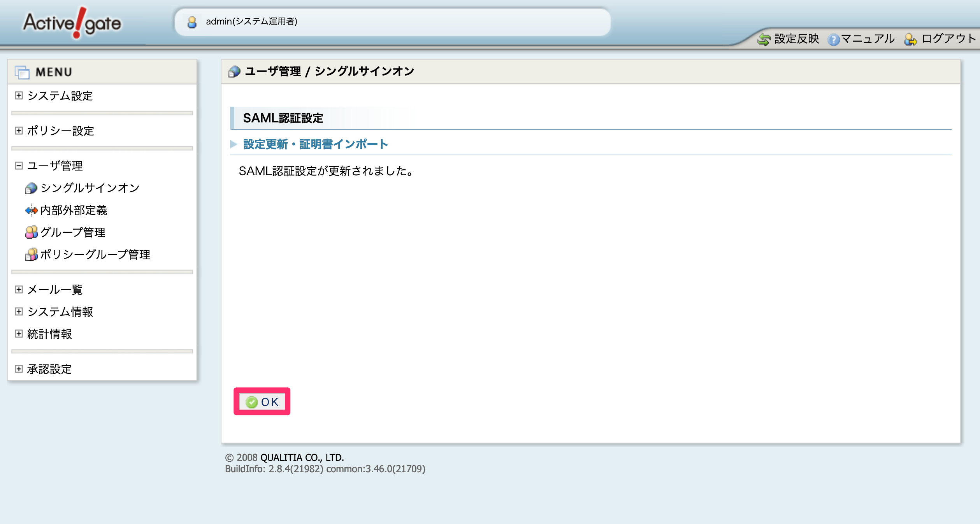This screenshot has height=524, width=980.
Task: Open 内部外部定義 in the sidebar
Action: tap(74, 210)
